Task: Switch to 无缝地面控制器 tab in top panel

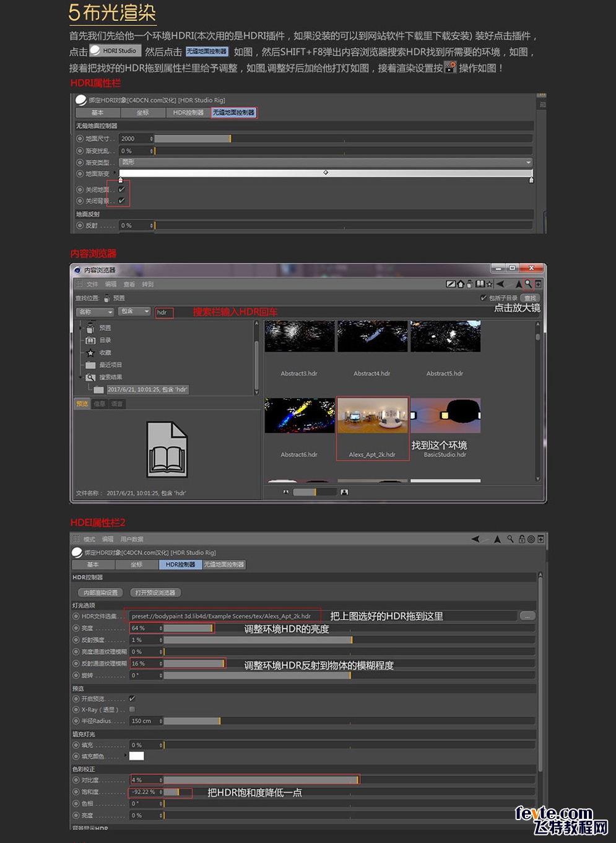Action: coord(233,113)
